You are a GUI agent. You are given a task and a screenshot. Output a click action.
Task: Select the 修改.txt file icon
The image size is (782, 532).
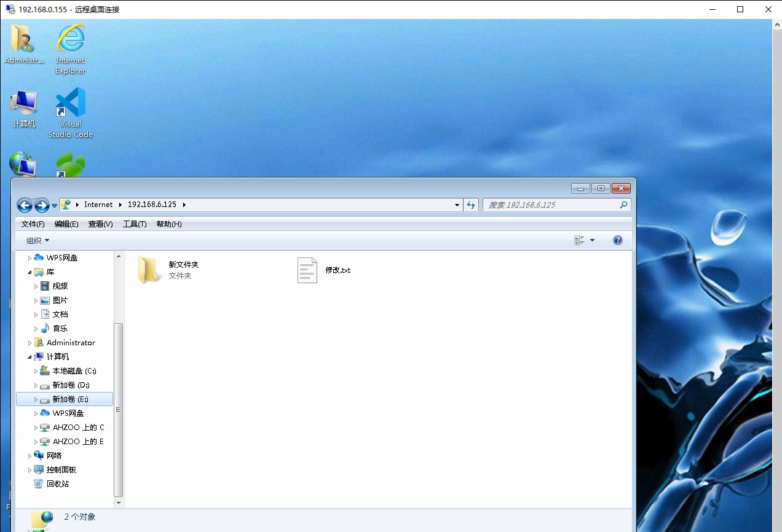[307, 270]
